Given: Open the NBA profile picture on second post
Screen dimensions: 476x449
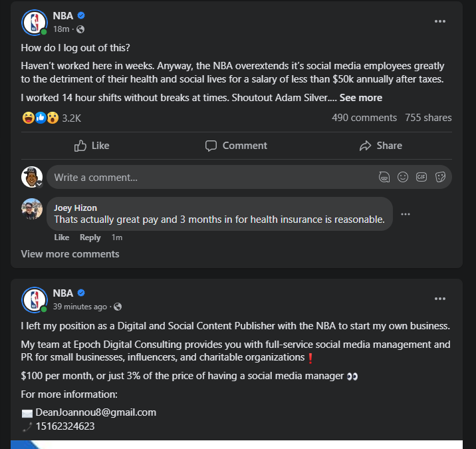Looking at the screenshot, I should 34,299.
